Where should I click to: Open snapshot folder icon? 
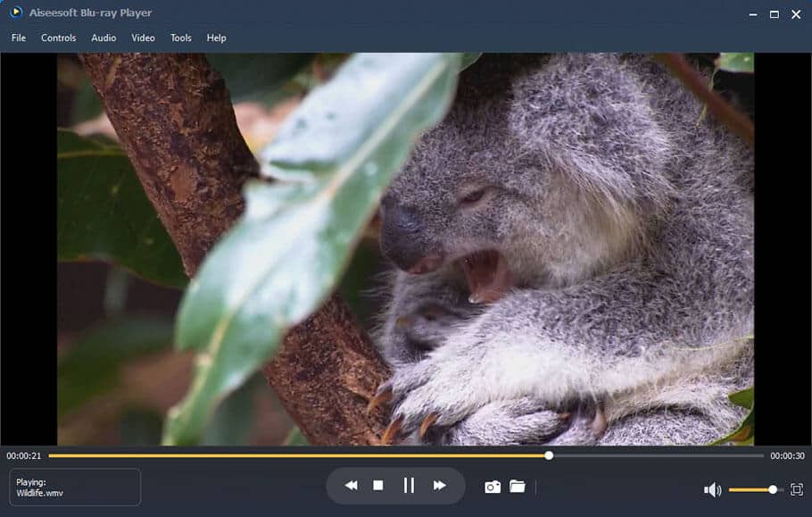(518, 486)
